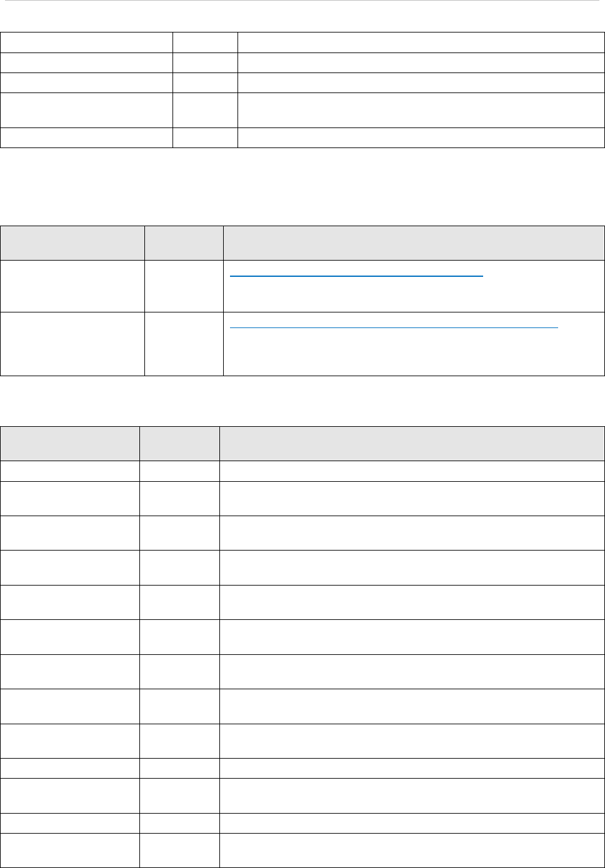Click the middle table header's narrow center cell
This screenshot has width=605, height=868.
tap(184, 242)
